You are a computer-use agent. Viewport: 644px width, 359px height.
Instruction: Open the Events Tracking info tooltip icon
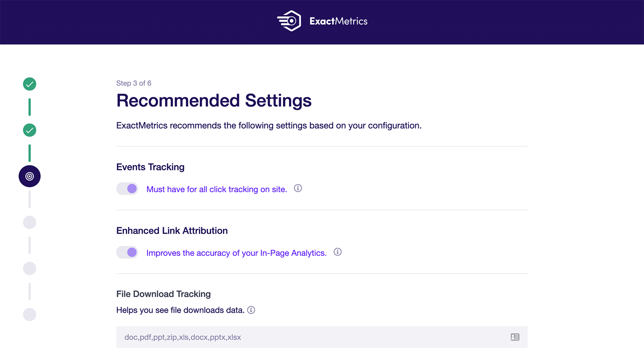[298, 188]
